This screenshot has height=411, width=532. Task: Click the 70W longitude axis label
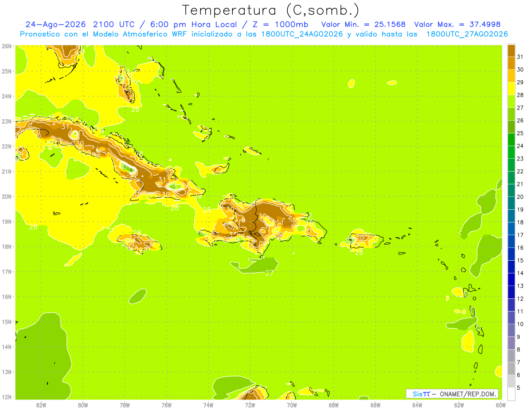292,404
